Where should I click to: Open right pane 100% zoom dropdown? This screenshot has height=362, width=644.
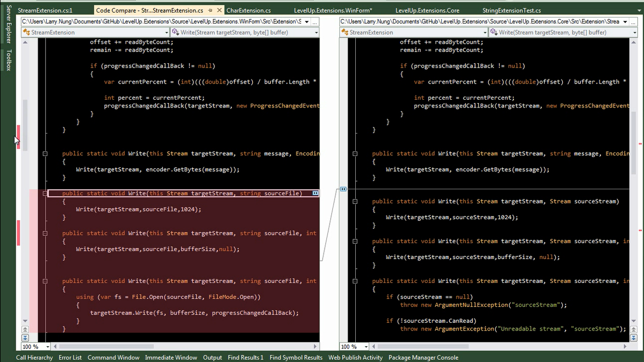point(366,347)
